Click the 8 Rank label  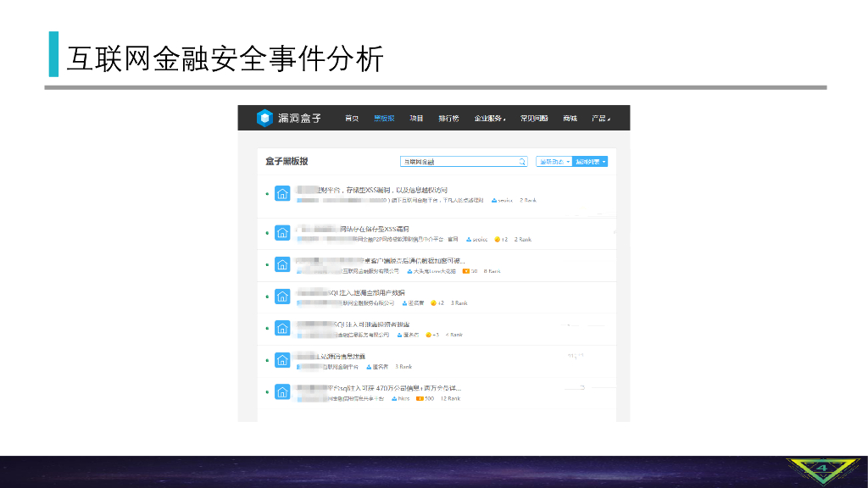pos(492,272)
